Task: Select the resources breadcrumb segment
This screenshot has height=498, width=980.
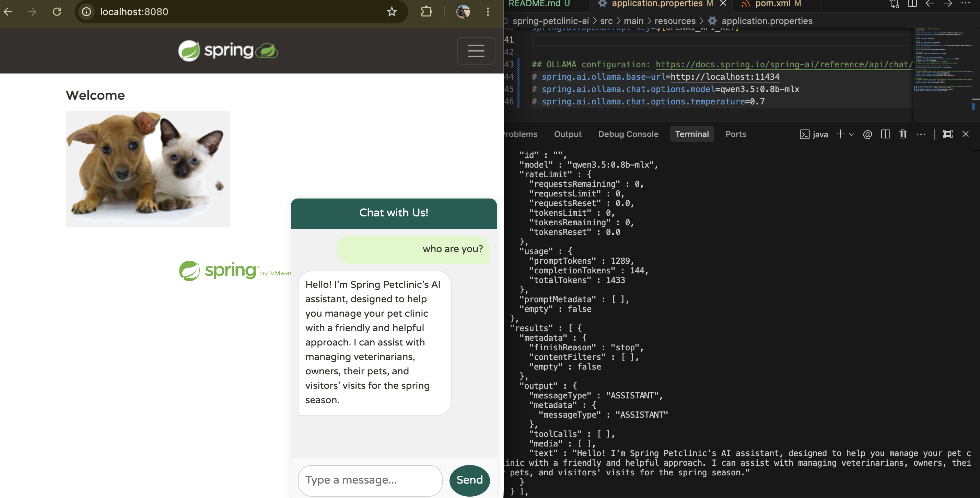Action: coord(675,21)
